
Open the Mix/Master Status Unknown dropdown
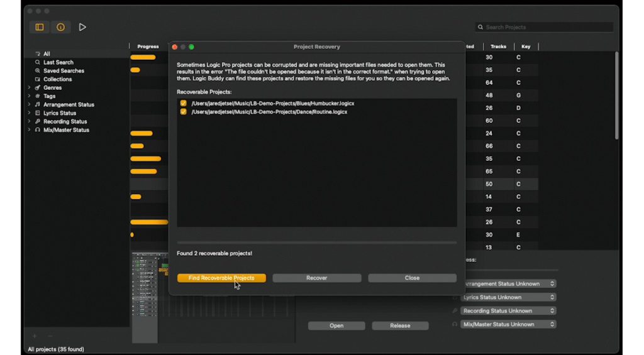509,324
